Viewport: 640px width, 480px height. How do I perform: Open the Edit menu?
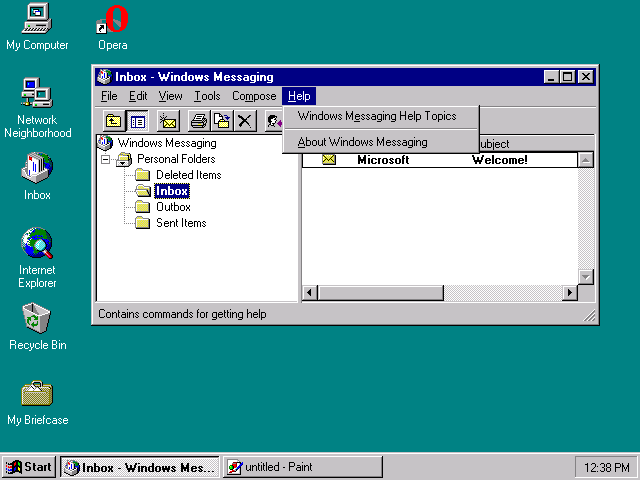(x=138, y=96)
